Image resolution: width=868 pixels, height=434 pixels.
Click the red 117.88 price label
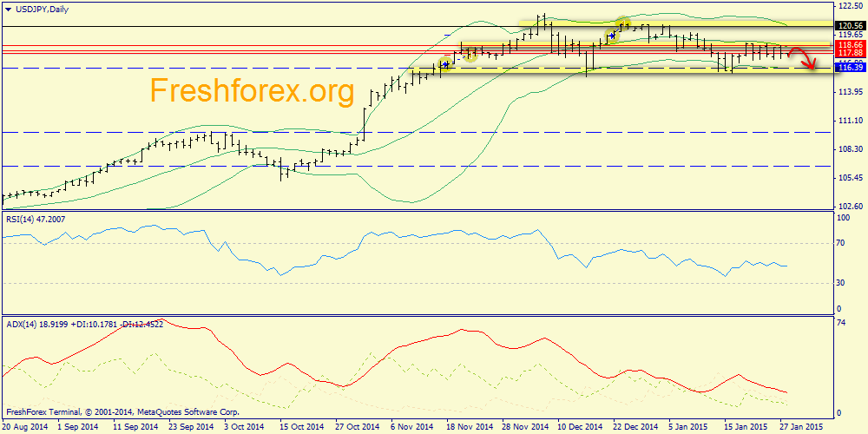pos(852,52)
